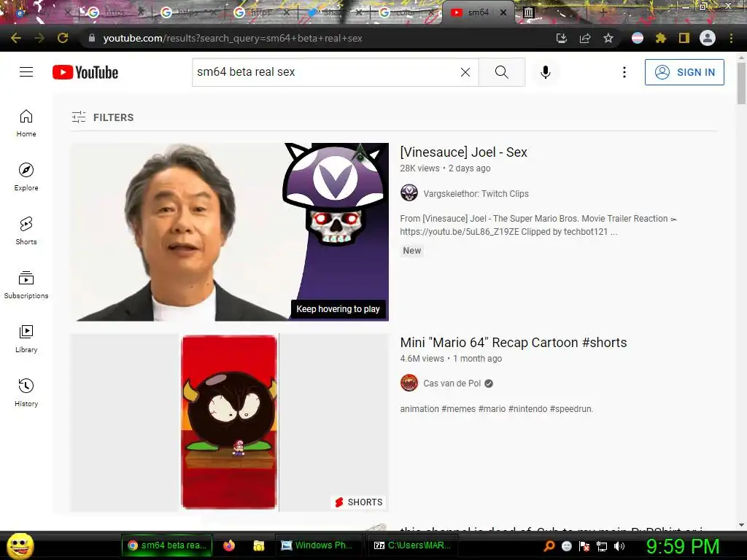Viewport: 747px width, 560px height.
Task: Open Library in the sidebar
Action: point(26,338)
